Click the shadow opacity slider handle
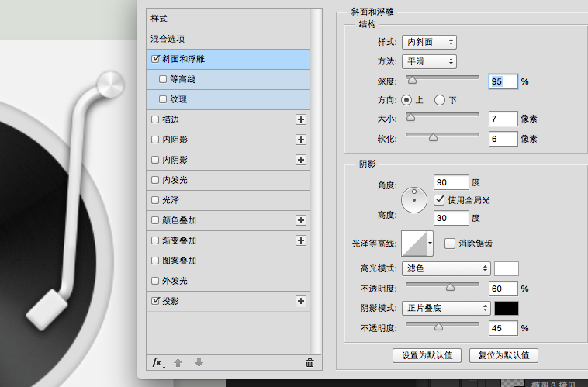 (438, 327)
